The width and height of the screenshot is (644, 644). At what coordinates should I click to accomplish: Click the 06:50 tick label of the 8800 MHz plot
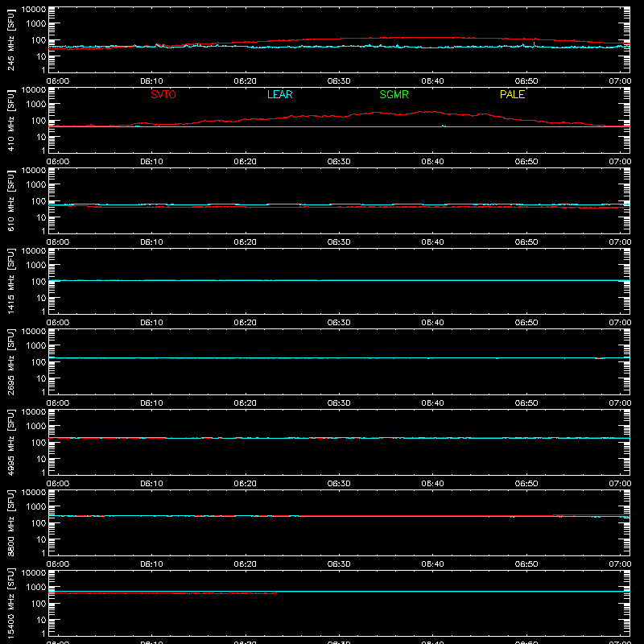[x=526, y=564]
